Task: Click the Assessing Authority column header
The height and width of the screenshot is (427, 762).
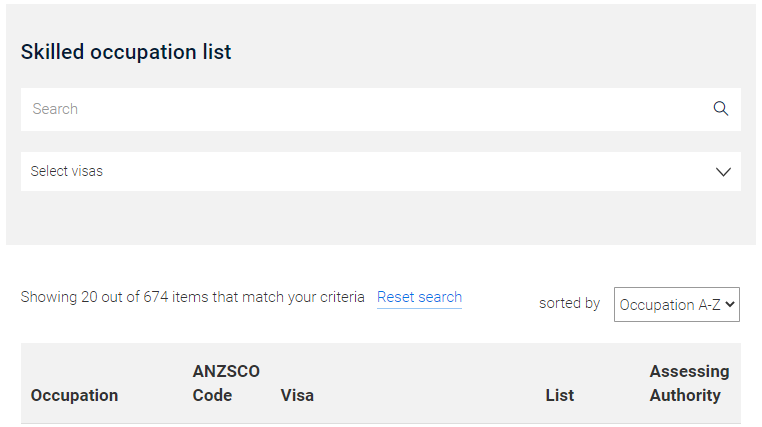Action: pos(689,383)
